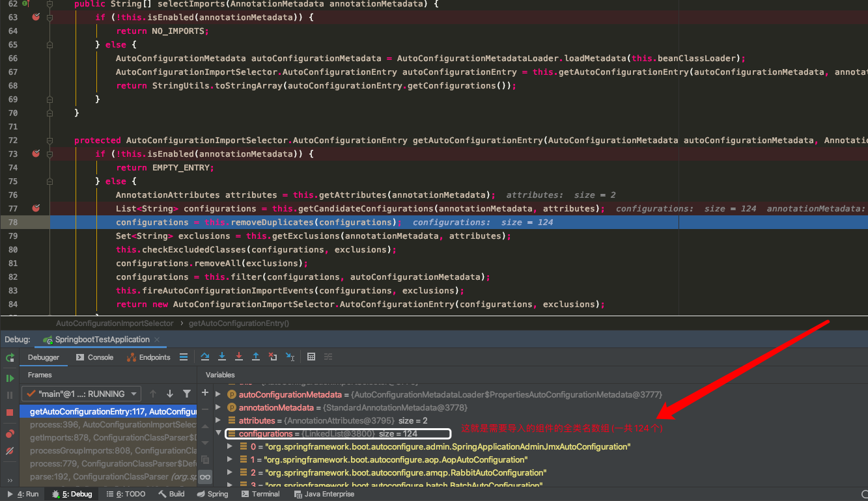The height and width of the screenshot is (501, 868).
Task: Open the Java Enterprise tool window
Action: [324, 494]
